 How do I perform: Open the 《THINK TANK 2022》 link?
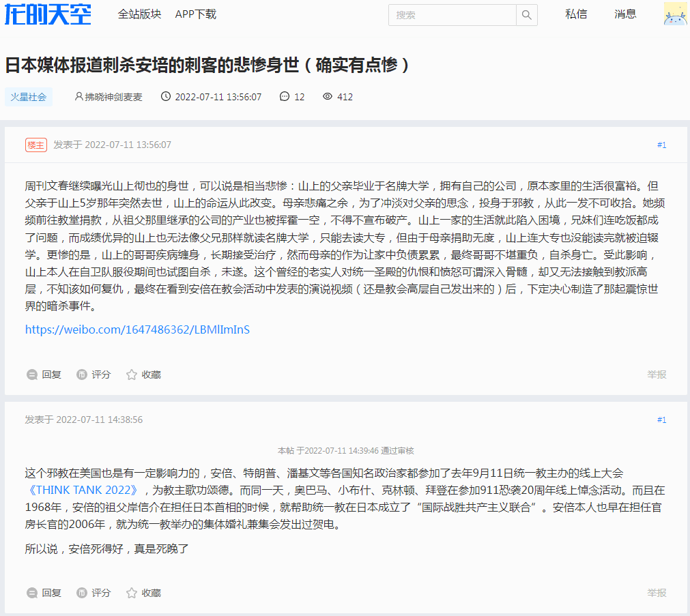pos(83,490)
